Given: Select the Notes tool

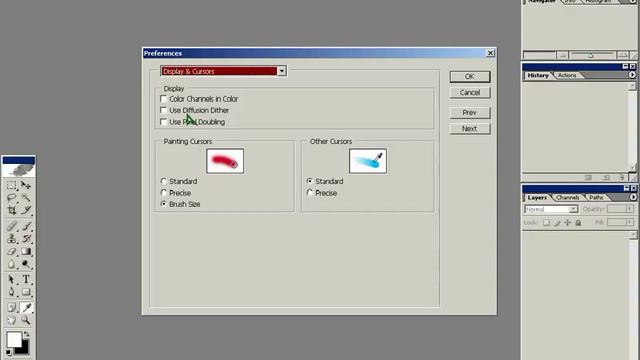Looking at the screenshot, I should pos(11,307).
